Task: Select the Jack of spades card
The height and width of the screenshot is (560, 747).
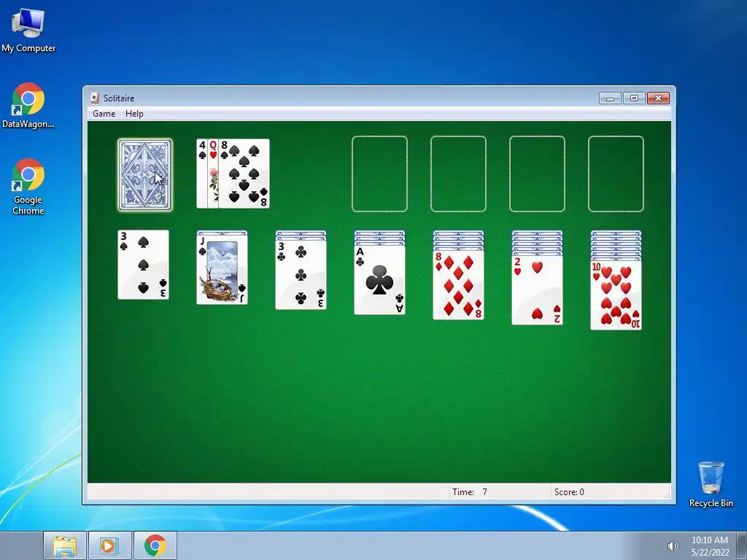Action: 222,270
